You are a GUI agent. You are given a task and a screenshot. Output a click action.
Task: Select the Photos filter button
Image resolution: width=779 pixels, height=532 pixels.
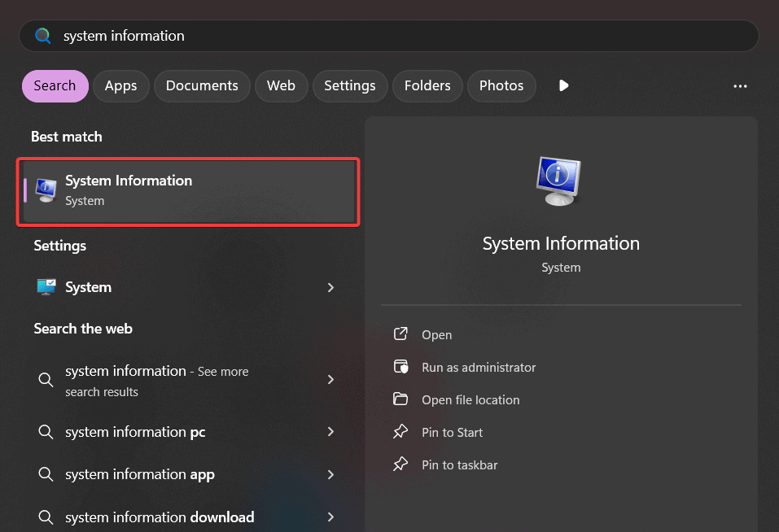pyautogui.click(x=501, y=85)
